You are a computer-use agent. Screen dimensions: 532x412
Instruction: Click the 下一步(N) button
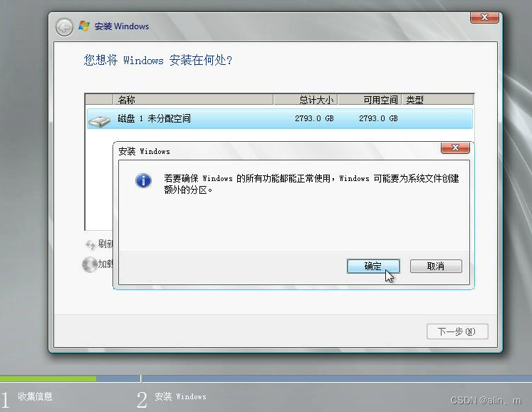(x=457, y=331)
